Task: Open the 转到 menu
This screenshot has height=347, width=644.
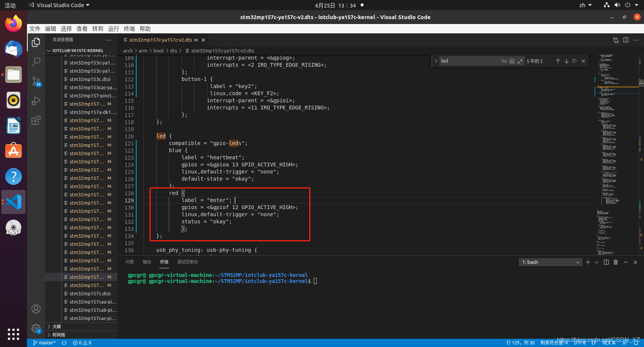Action: coord(98,29)
